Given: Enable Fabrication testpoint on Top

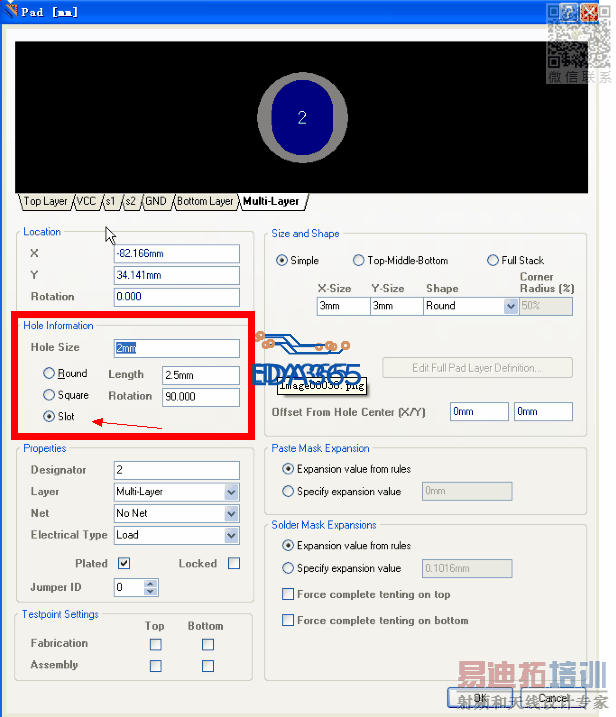Looking at the screenshot, I should click(x=155, y=645).
